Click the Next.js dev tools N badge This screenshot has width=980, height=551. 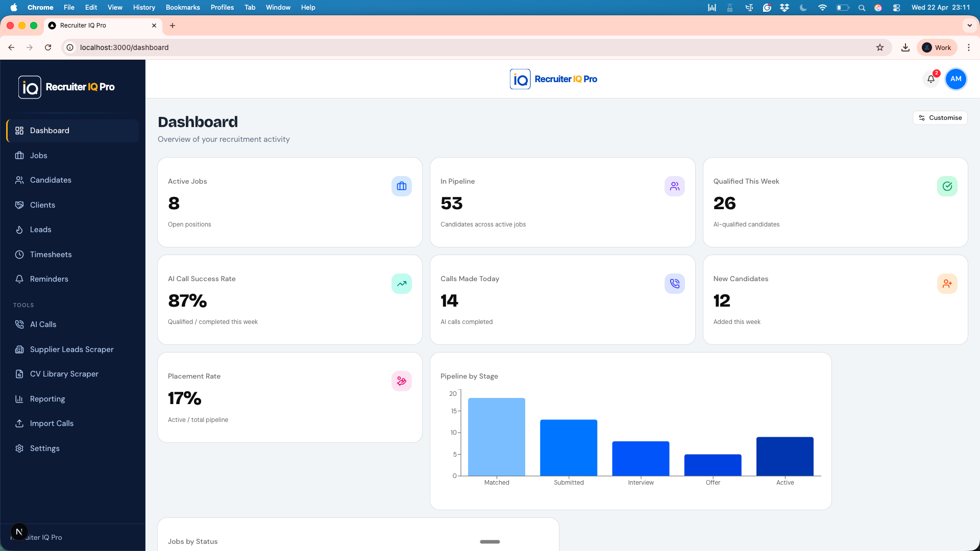click(x=19, y=532)
